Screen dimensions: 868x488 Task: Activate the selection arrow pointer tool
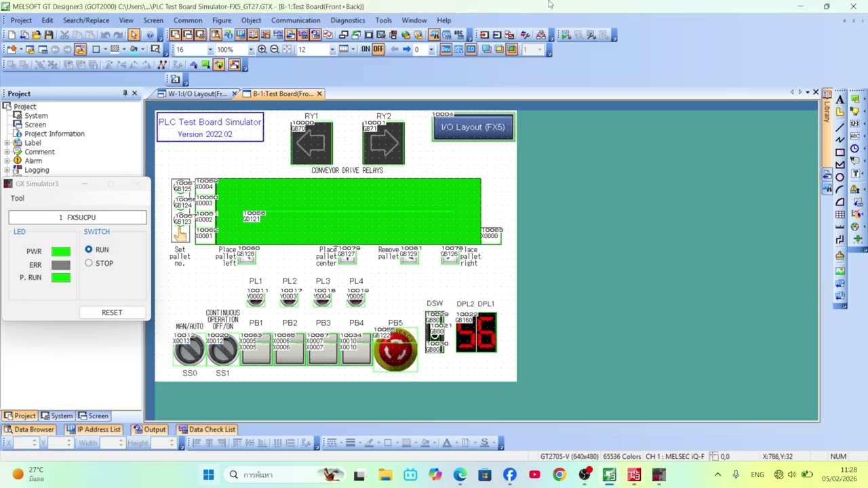pyautogui.click(x=134, y=35)
